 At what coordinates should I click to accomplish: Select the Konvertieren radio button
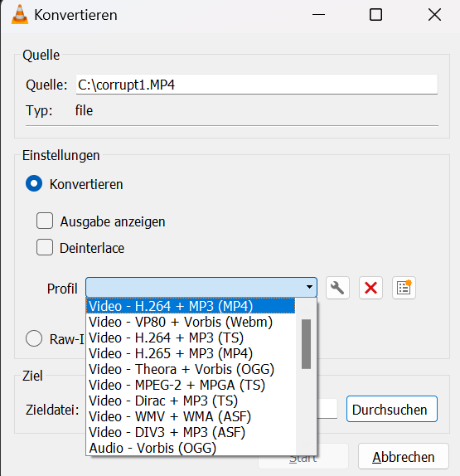[34, 183]
